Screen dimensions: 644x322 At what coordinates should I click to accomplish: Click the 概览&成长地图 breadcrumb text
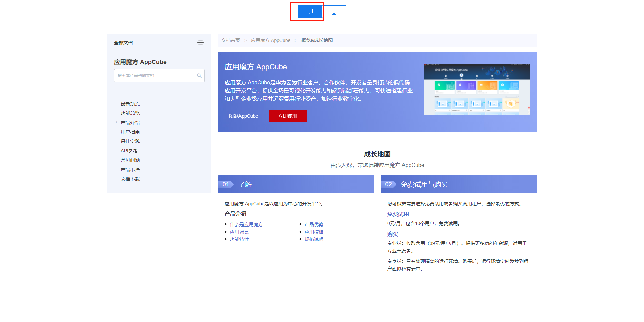pos(317,40)
